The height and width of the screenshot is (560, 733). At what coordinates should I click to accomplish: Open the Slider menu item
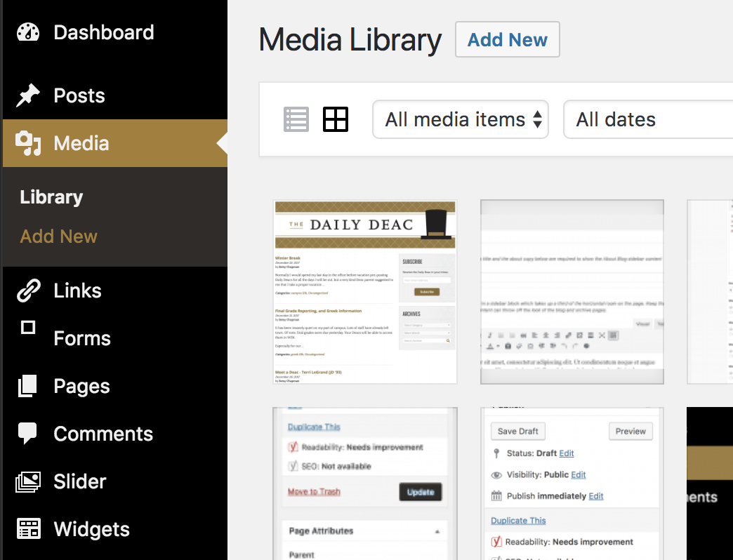[x=80, y=481]
